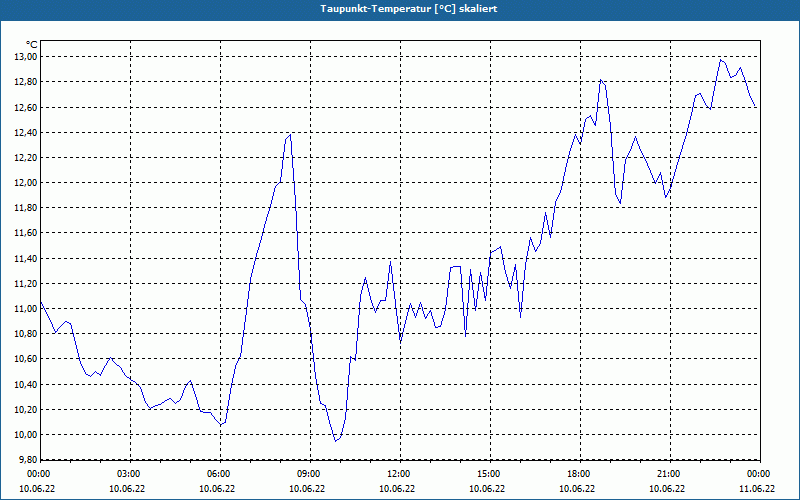Click the 10,20 axis label

[x=26, y=410]
